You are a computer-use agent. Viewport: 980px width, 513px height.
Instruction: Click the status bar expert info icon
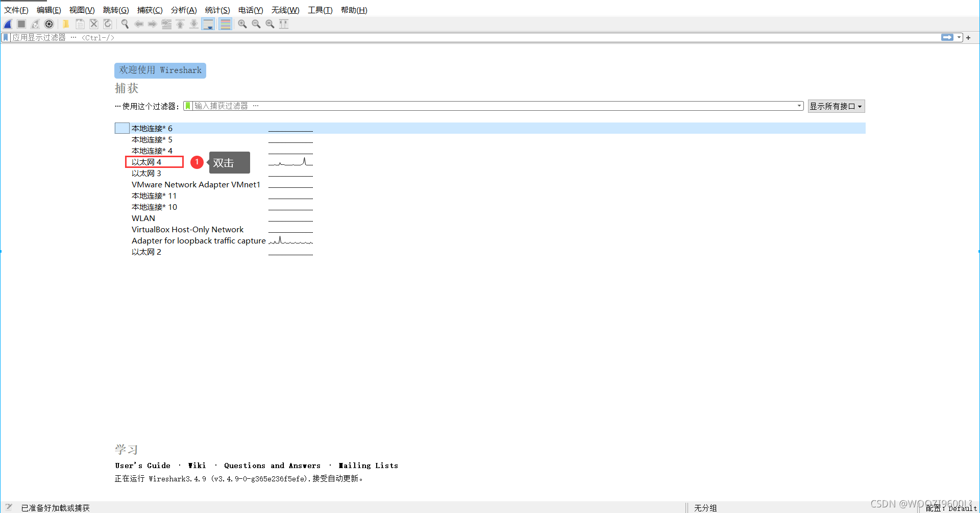coord(9,507)
